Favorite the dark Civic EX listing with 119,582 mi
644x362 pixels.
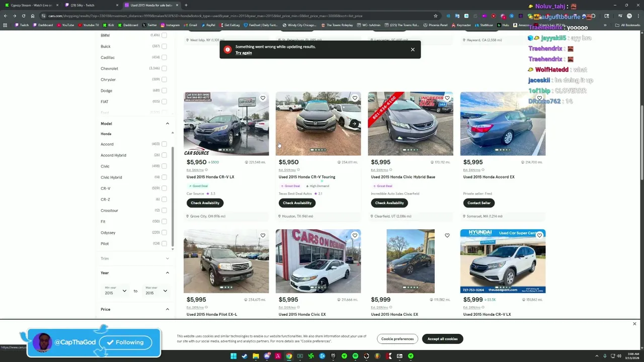click(x=447, y=235)
